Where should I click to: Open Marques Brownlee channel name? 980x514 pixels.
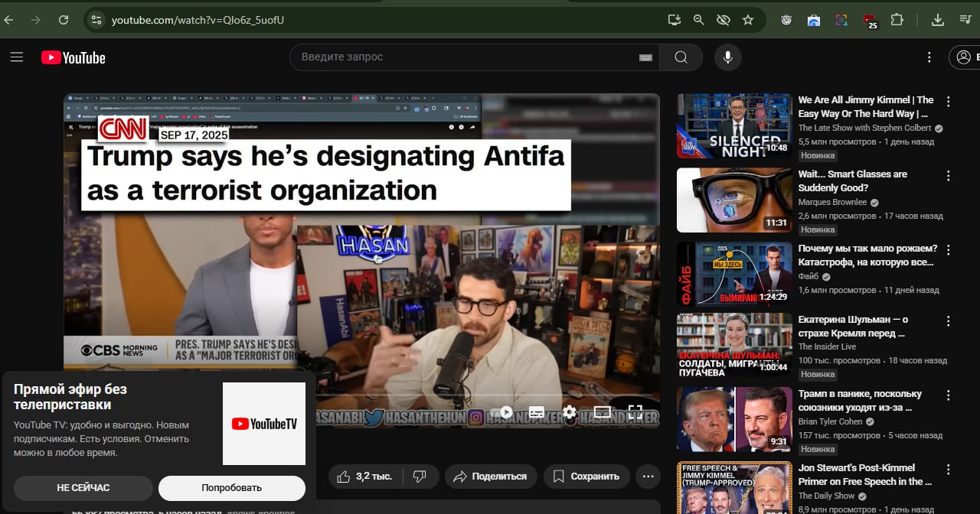pyautogui.click(x=832, y=202)
